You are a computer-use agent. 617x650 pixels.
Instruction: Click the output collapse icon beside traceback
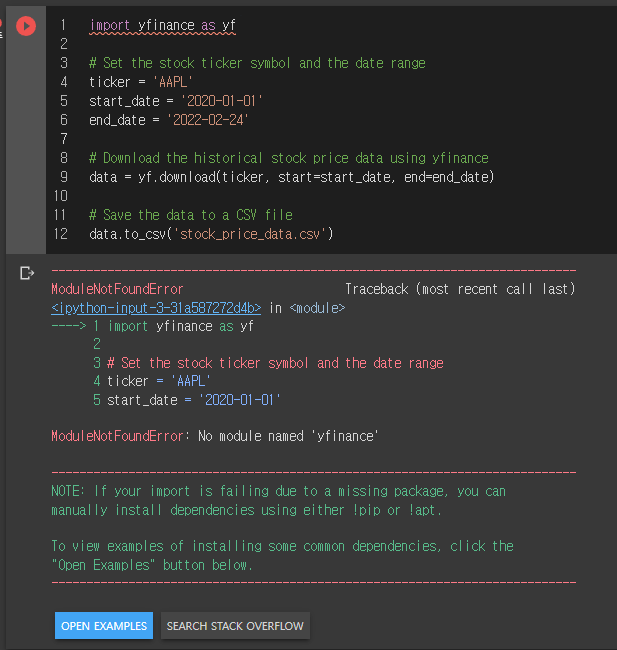pyautogui.click(x=27, y=273)
